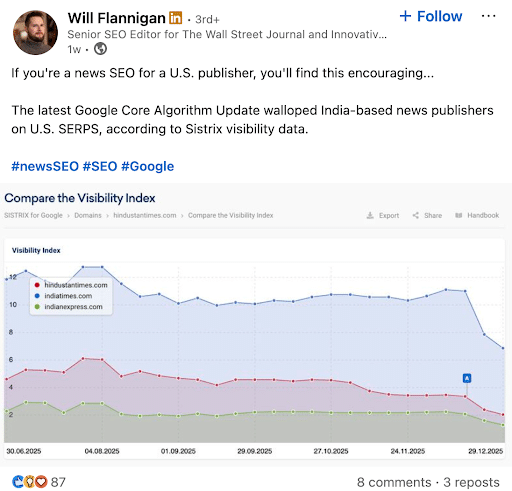Click the LinkedIn premium badge icon
512x491 pixels.
pos(175,18)
